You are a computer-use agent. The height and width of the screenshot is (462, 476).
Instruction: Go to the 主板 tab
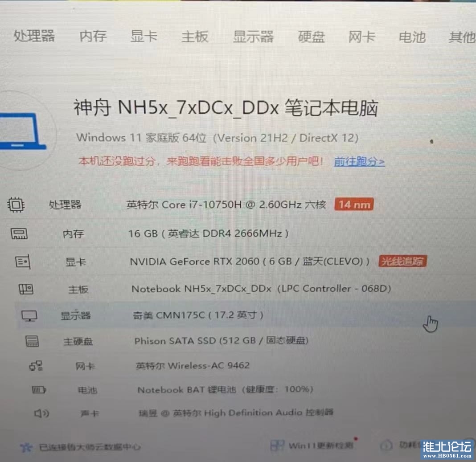(195, 37)
